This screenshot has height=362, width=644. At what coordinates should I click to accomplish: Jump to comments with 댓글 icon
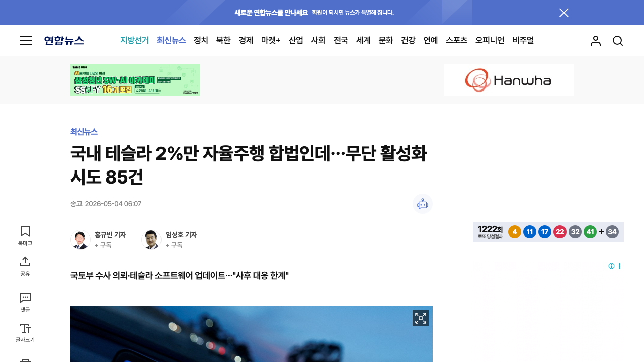point(25,302)
